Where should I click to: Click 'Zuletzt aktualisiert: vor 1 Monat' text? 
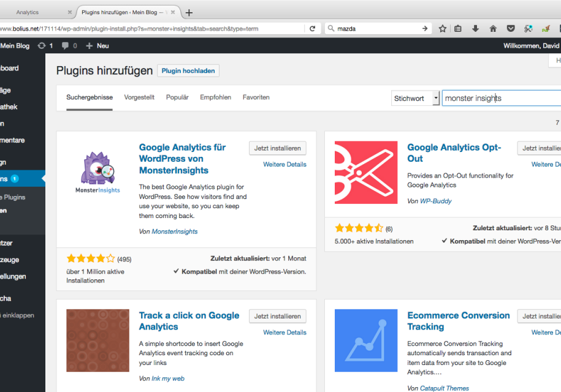(258, 258)
